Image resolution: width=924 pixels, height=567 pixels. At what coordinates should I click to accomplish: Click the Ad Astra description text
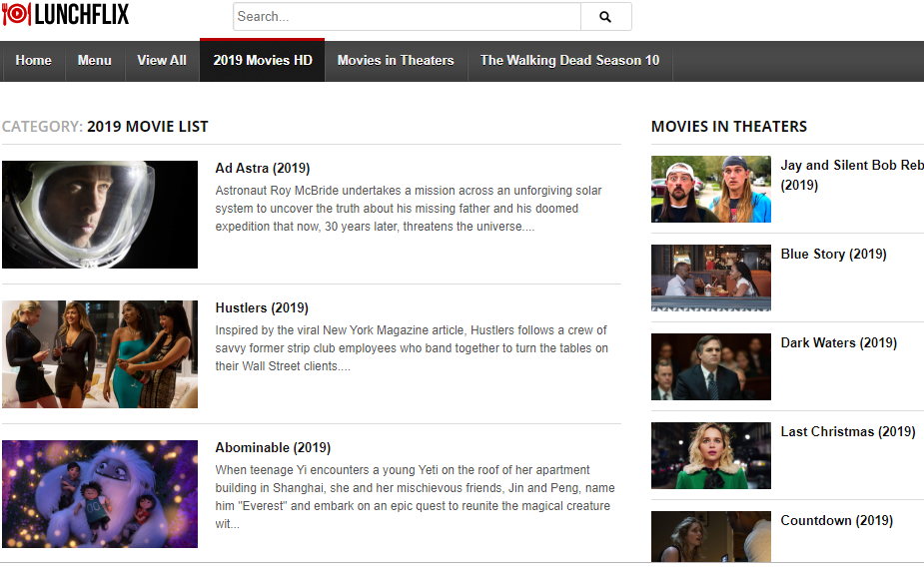[x=409, y=209]
